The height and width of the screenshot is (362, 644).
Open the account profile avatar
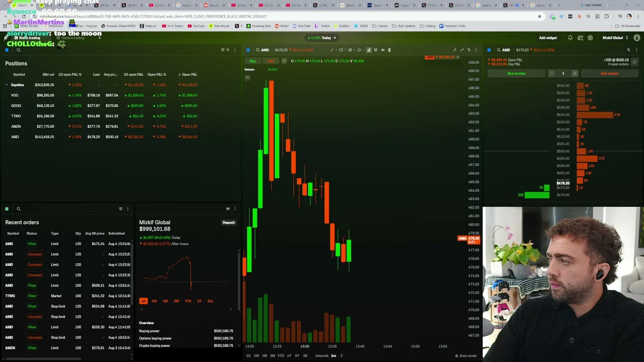pyautogui.click(x=637, y=38)
